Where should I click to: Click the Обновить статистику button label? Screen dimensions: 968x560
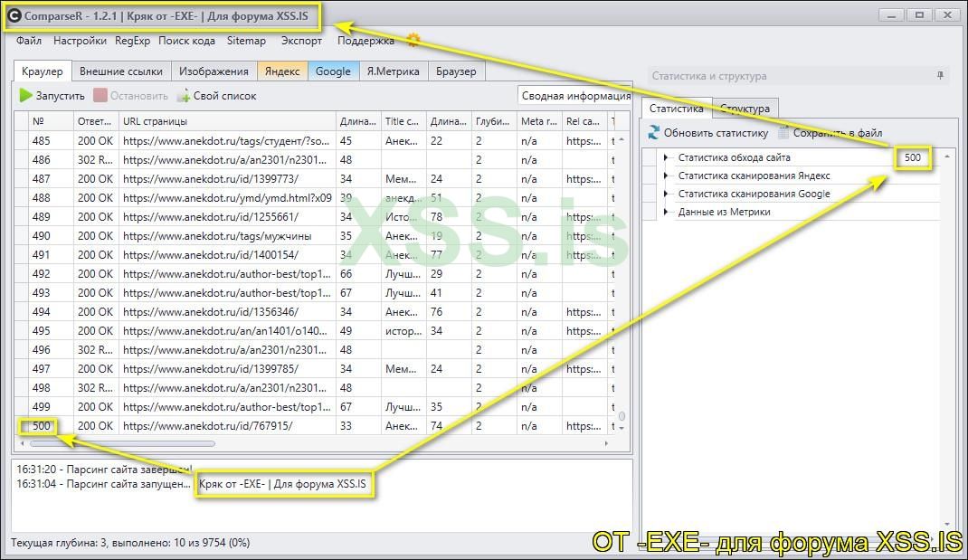coord(717,133)
